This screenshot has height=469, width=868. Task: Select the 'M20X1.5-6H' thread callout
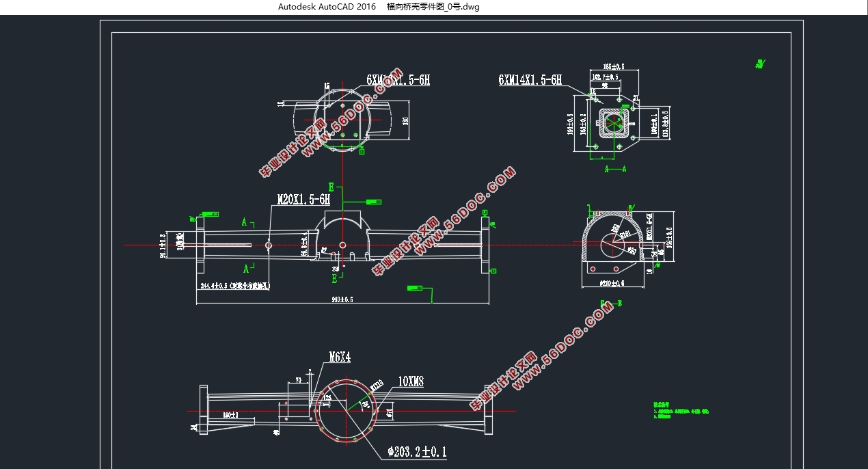[303, 199]
